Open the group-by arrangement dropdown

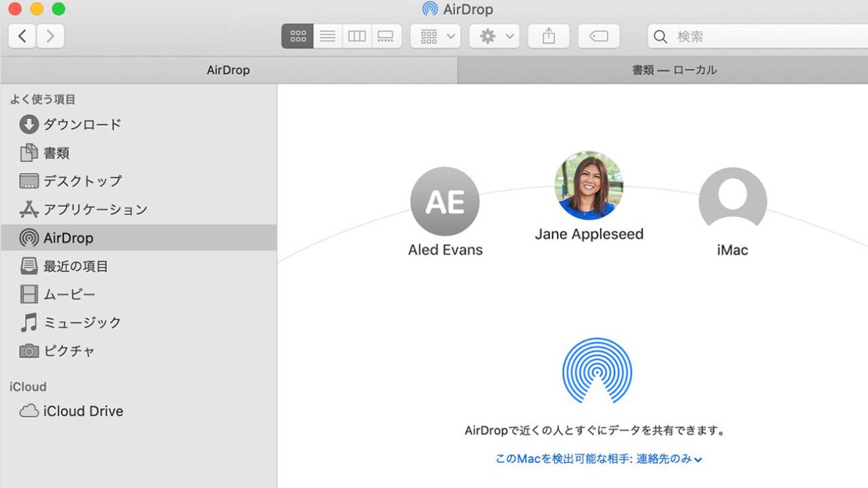point(435,37)
